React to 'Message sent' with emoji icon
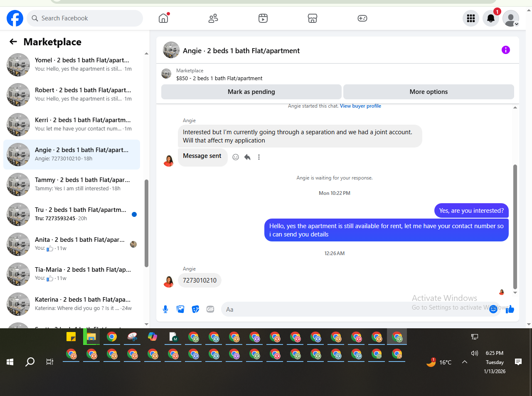This screenshot has width=532, height=396. coord(236,157)
